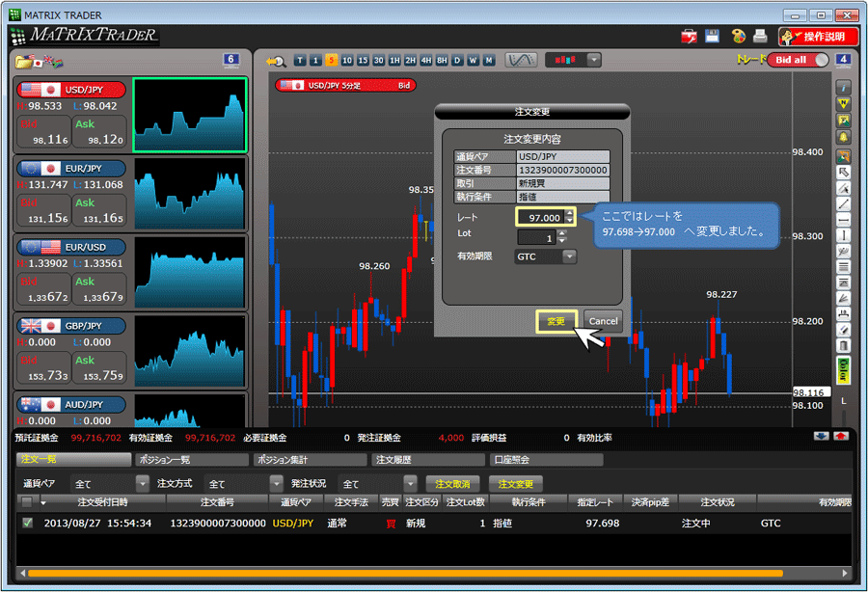Click the EUR/JPY Ask price 131.165
This screenshot has height=592, width=868.
click(100, 211)
